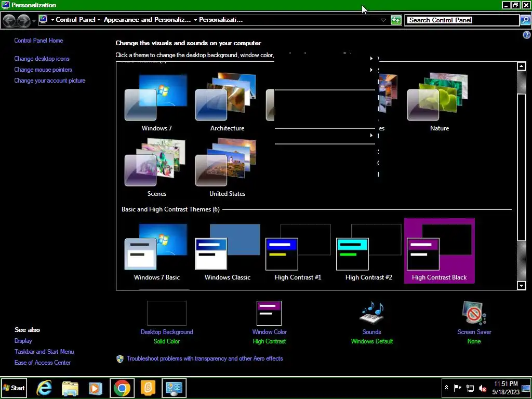The height and width of the screenshot is (399, 532).
Task: Apply the High Contrast #2 theme
Action: 368,251
